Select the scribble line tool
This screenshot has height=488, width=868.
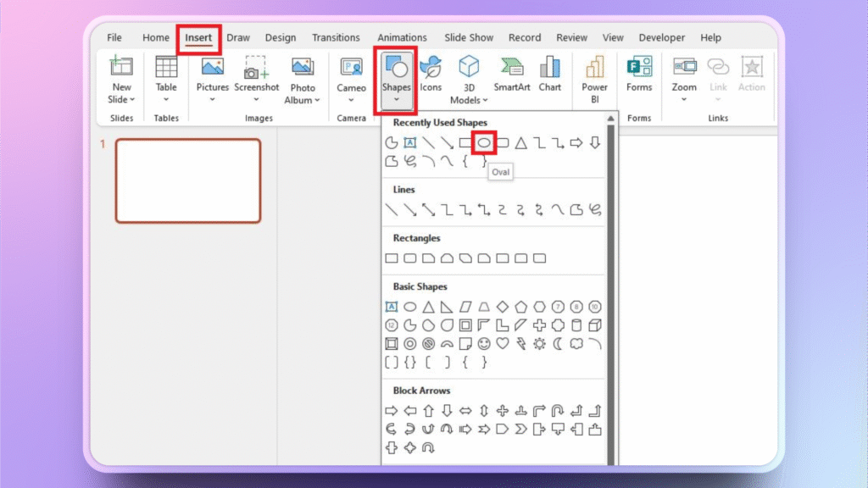pos(597,211)
